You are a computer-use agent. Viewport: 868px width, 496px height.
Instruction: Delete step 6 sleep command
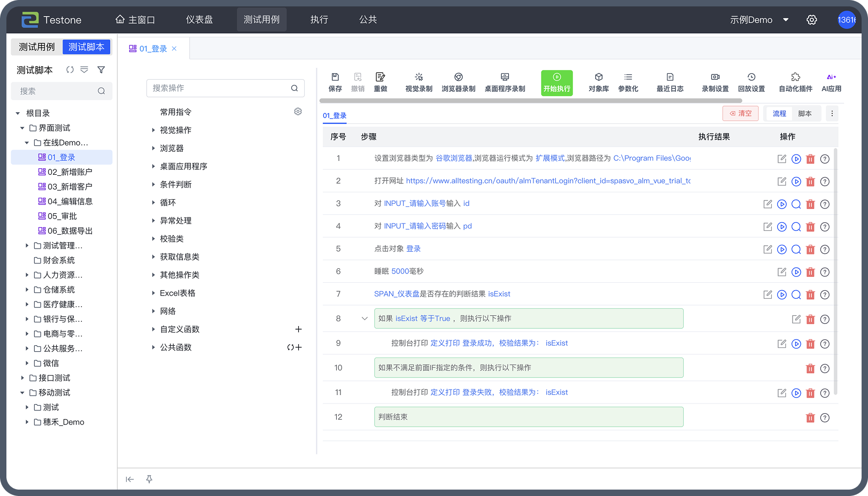(x=810, y=272)
